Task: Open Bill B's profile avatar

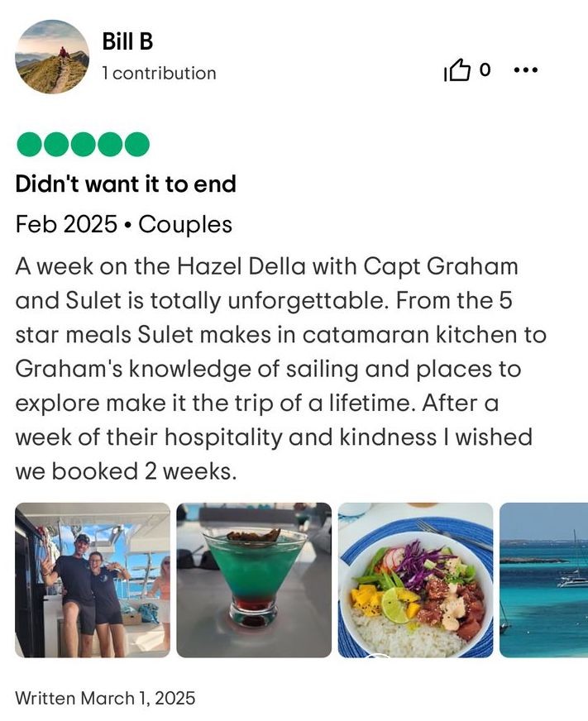Action: [52, 57]
